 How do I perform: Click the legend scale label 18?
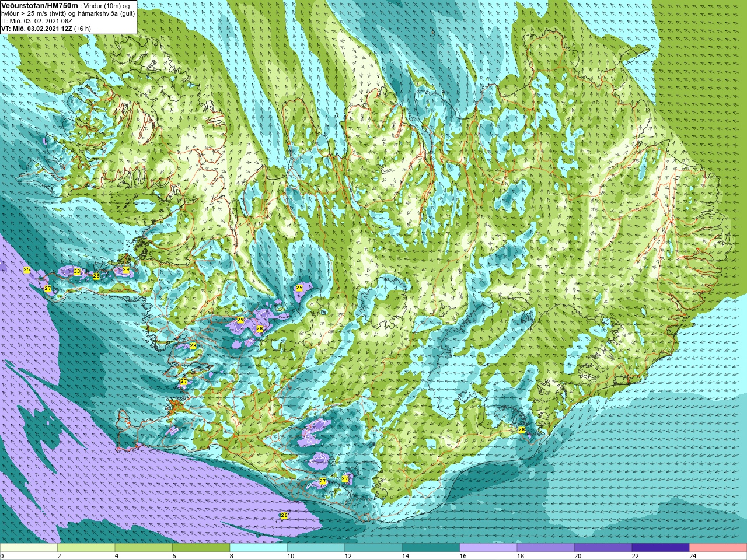(521, 556)
